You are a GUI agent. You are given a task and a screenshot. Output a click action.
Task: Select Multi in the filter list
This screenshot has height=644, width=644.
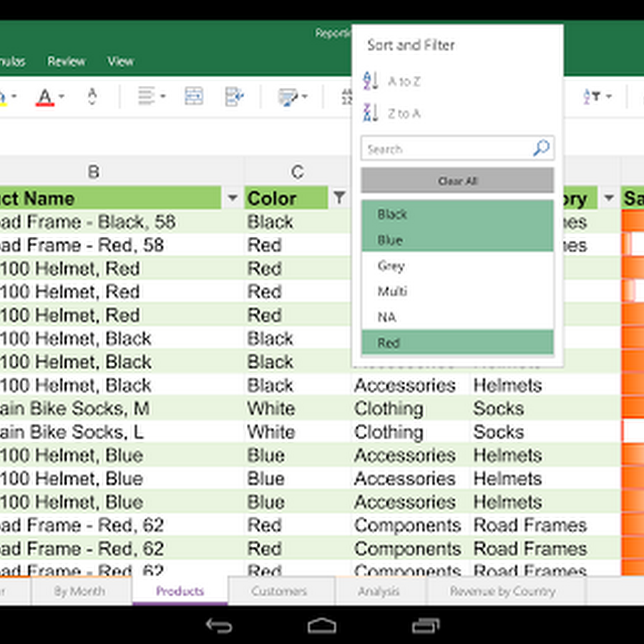pyautogui.click(x=457, y=291)
